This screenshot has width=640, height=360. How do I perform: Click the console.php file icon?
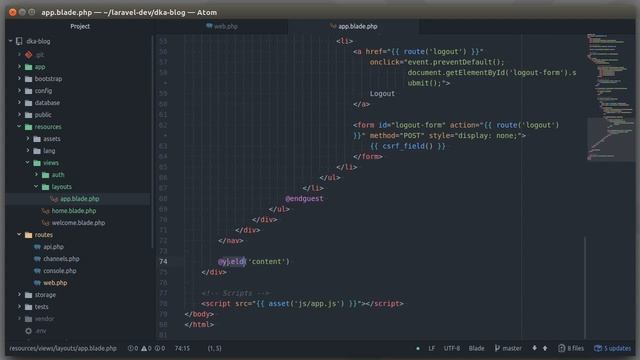[x=37, y=271]
